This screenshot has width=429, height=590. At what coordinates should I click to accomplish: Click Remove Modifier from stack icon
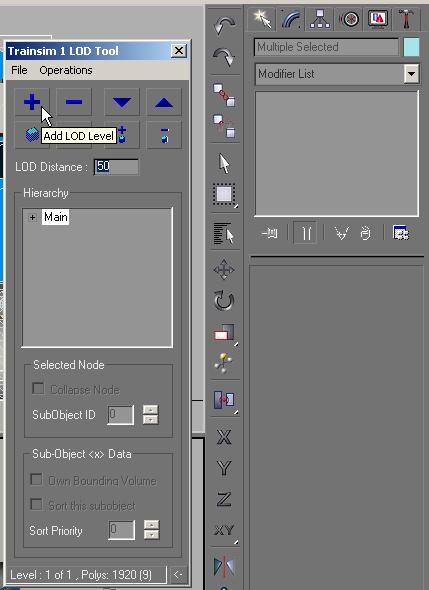click(366, 233)
